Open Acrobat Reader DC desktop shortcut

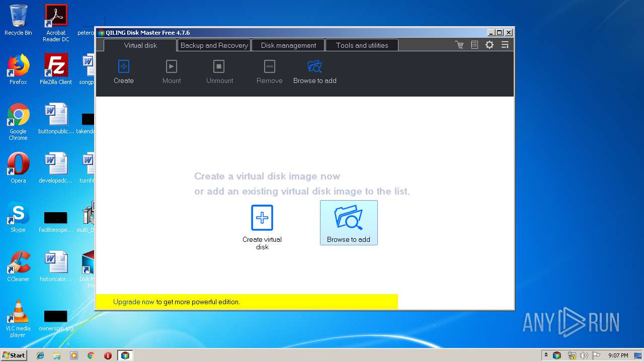click(56, 23)
